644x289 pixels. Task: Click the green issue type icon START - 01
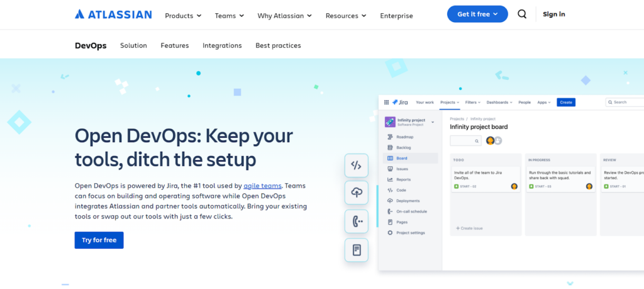[x=606, y=186]
